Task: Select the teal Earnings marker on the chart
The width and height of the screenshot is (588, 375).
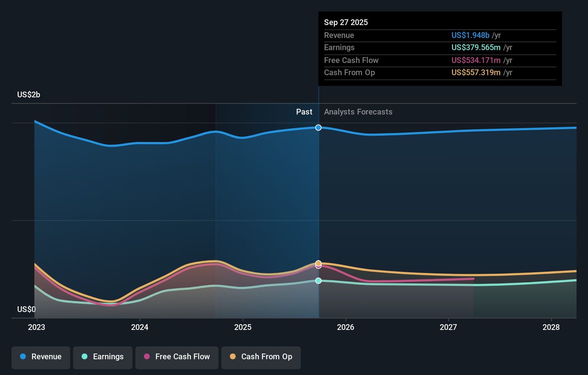Action: click(x=318, y=281)
